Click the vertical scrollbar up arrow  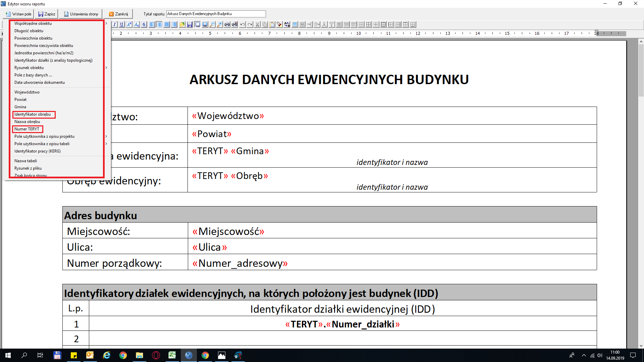point(641,42)
